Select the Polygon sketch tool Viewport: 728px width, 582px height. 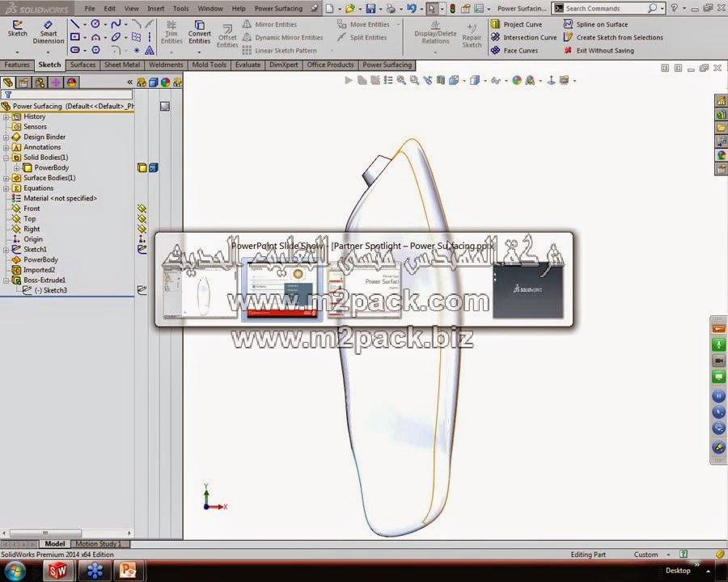tap(95, 49)
